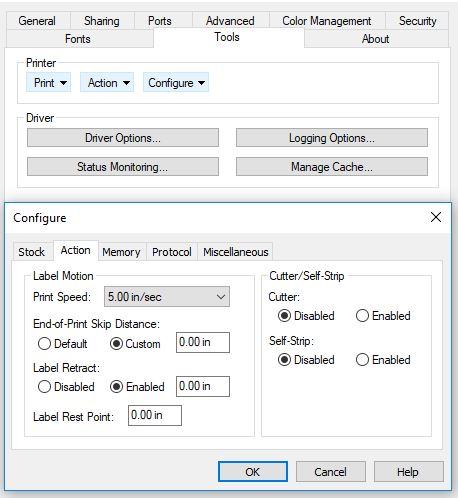Open the Miscellaneous tab
This screenshot has height=498, width=458.
236,252
